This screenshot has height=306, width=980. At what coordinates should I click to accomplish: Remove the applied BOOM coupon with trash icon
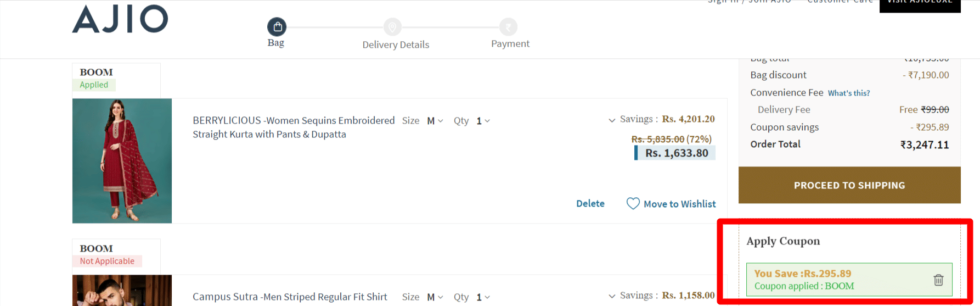(x=938, y=280)
